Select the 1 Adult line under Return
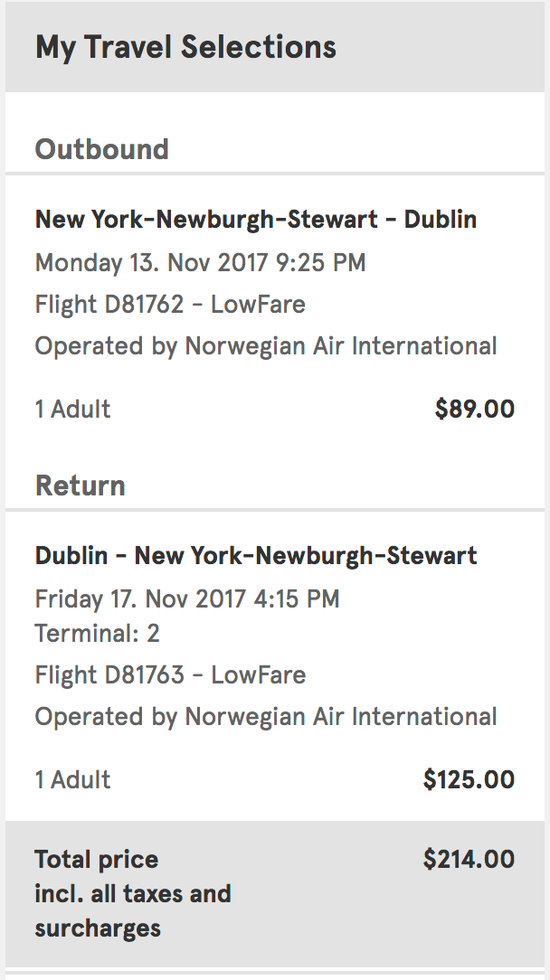Image resolution: width=550 pixels, height=980 pixels. [x=73, y=780]
